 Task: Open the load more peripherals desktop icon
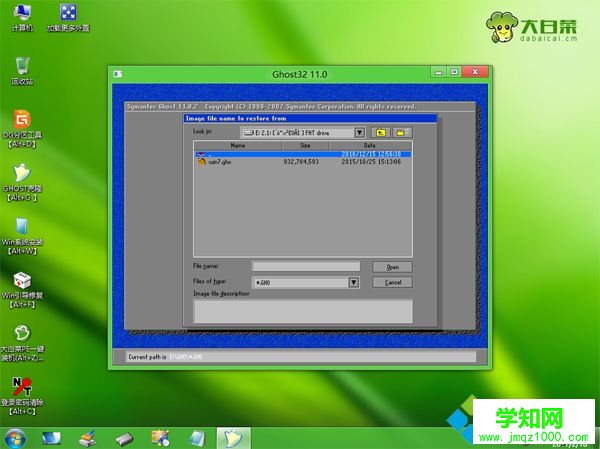pyautogui.click(x=68, y=17)
